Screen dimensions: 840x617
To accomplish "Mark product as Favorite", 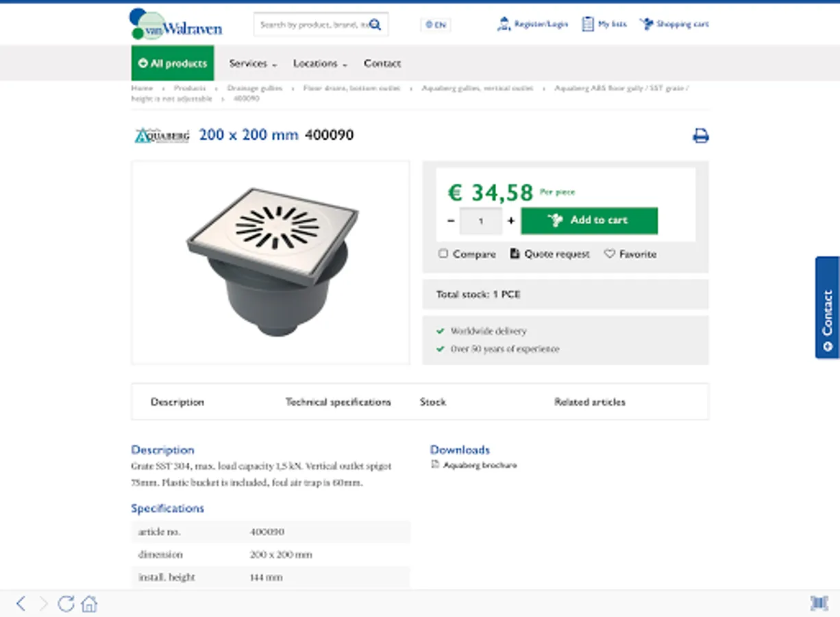I will click(x=609, y=254).
